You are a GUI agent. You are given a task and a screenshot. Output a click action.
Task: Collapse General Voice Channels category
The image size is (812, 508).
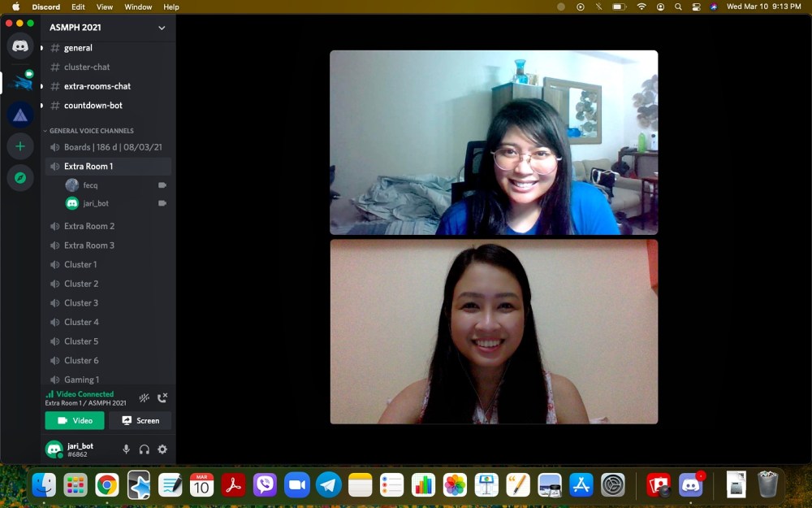point(91,131)
